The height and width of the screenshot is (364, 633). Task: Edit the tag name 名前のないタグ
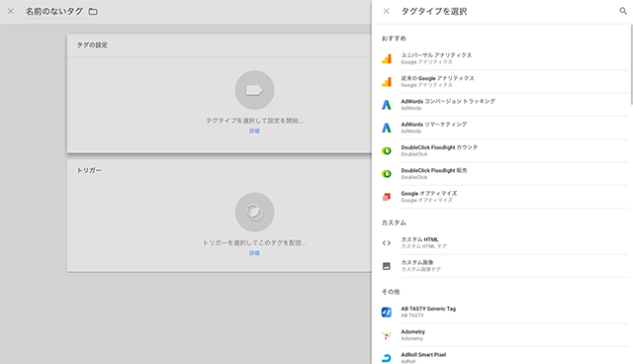[x=54, y=11]
